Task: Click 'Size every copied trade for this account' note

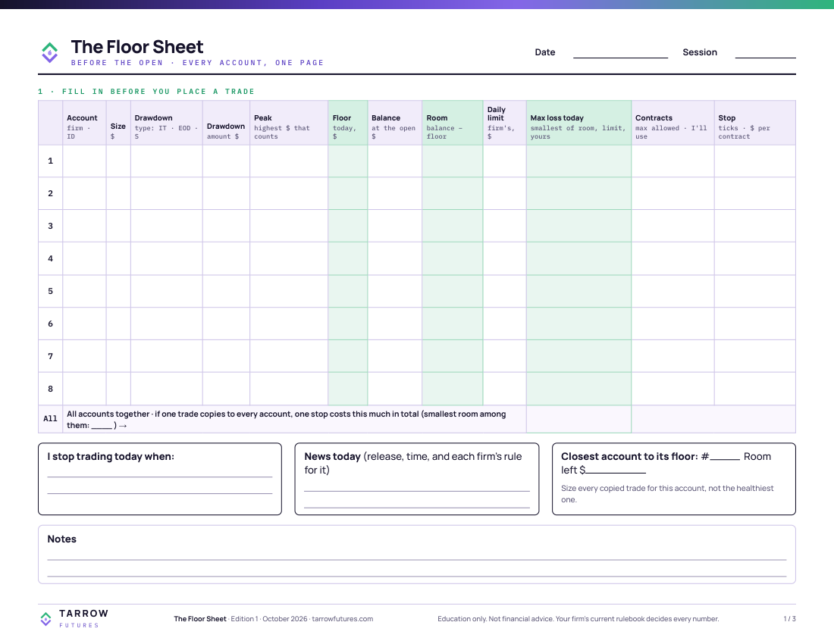Action: pyautogui.click(x=667, y=494)
